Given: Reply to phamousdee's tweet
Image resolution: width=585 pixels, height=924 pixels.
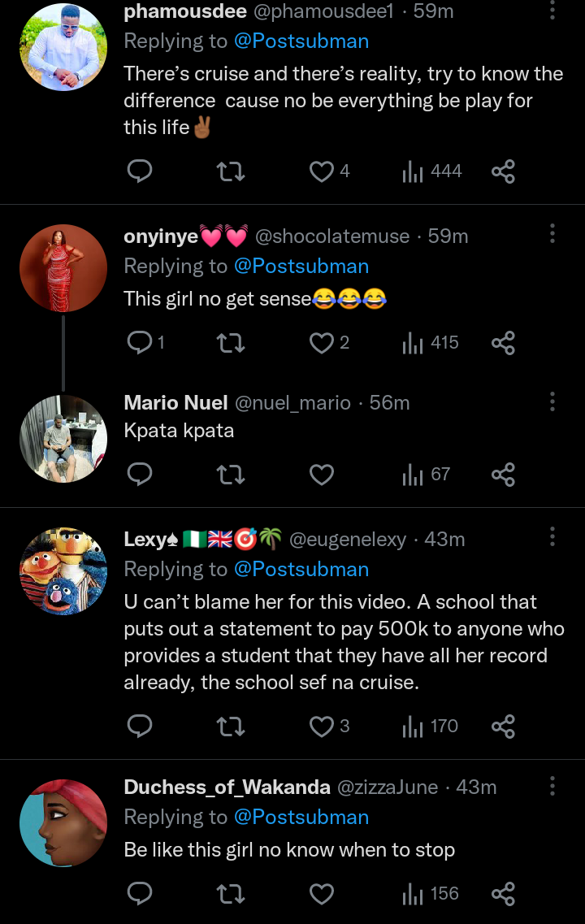Looking at the screenshot, I should point(141,171).
